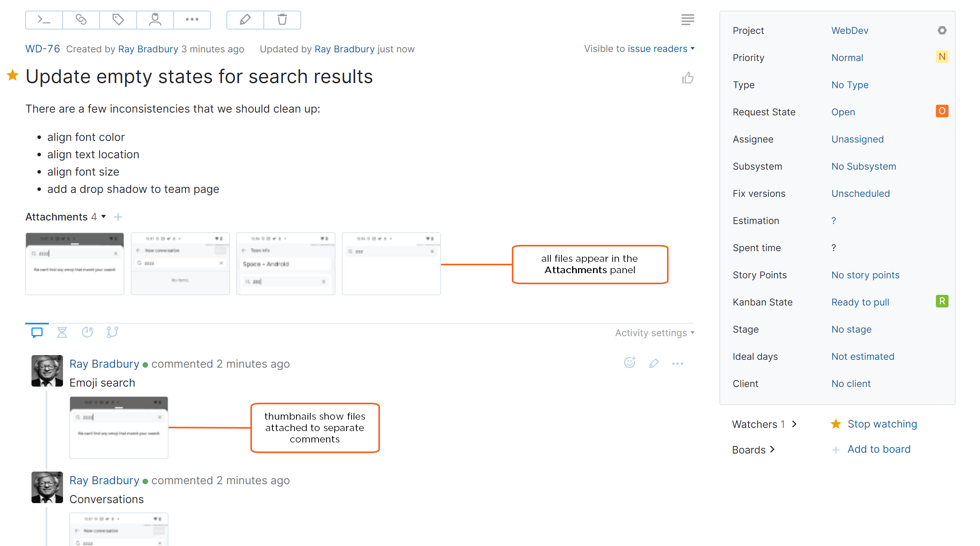The height and width of the screenshot is (546, 980).
Task: Delete the issue via the trash icon
Action: pos(282,20)
